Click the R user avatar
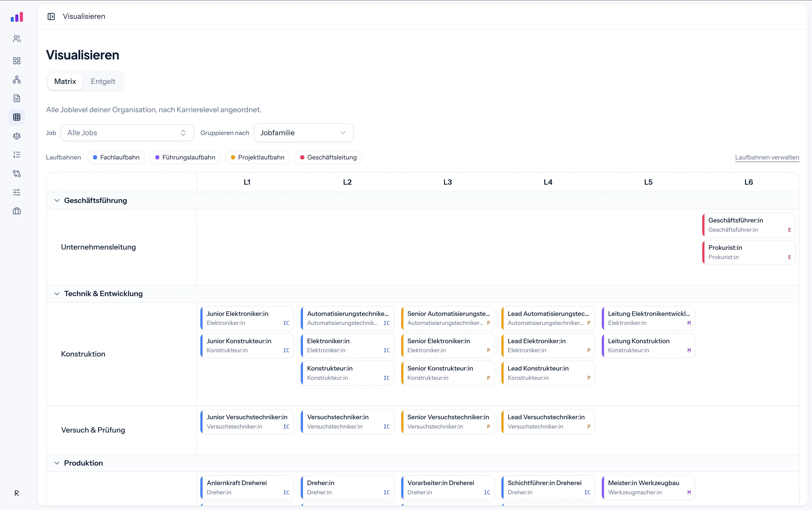812x510 pixels. (17, 493)
